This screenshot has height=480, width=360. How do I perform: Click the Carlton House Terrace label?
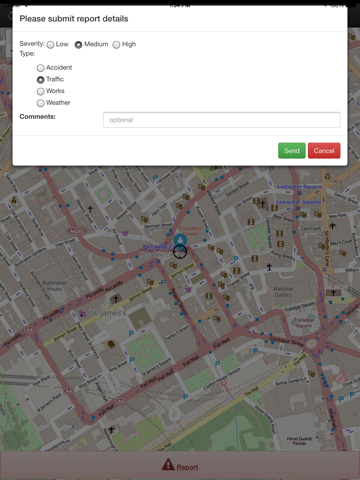pyautogui.click(x=222, y=378)
